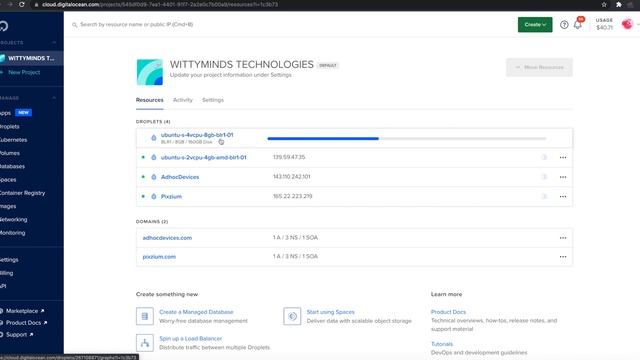Screen dimensions: 640x360
Task: Click Spin up a Load Balancer link
Action: tap(191, 339)
